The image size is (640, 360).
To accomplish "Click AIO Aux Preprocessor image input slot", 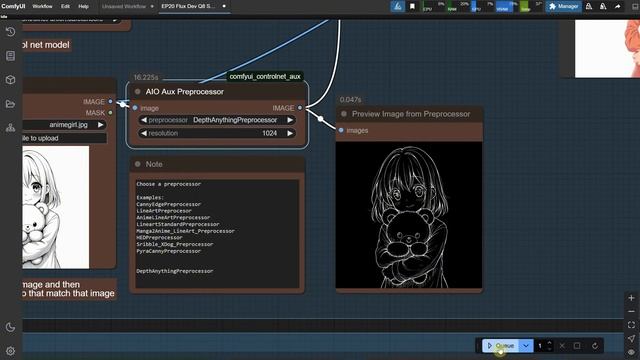I will tap(135, 108).
